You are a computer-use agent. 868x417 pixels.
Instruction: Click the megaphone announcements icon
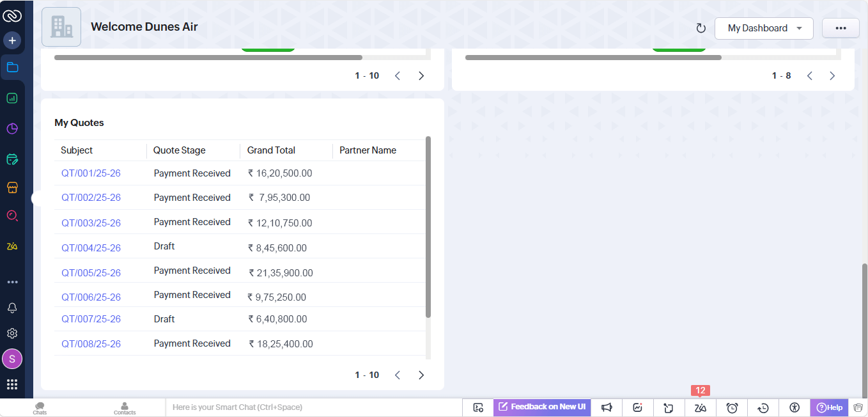(607, 407)
